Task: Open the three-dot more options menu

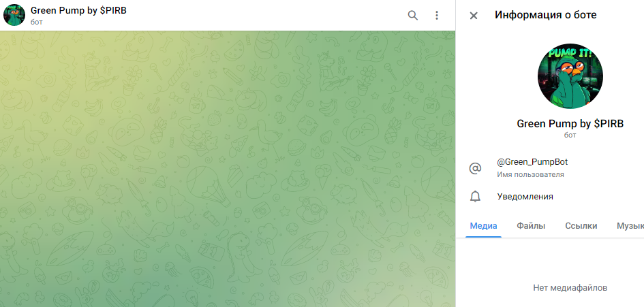Action: click(x=437, y=16)
